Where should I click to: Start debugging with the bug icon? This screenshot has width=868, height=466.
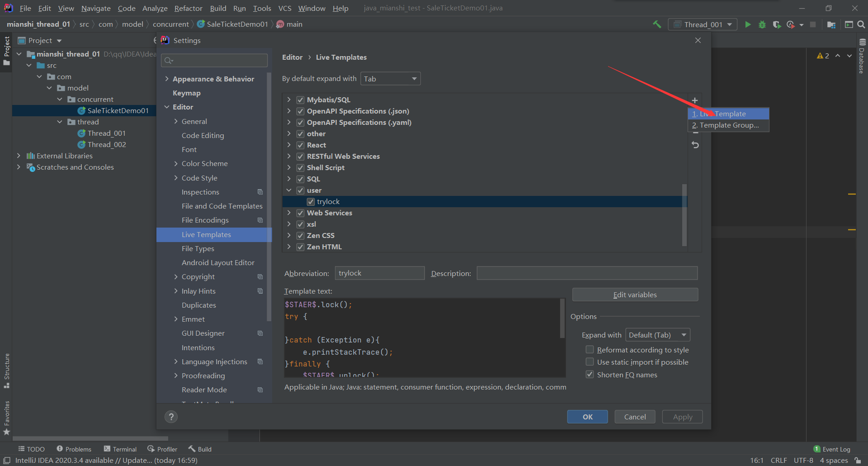click(762, 24)
